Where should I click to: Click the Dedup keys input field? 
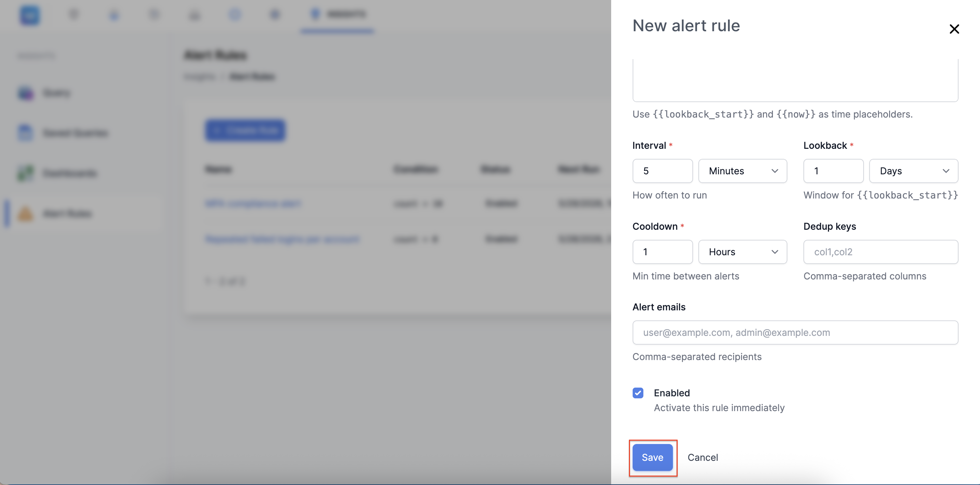click(x=880, y=252)
